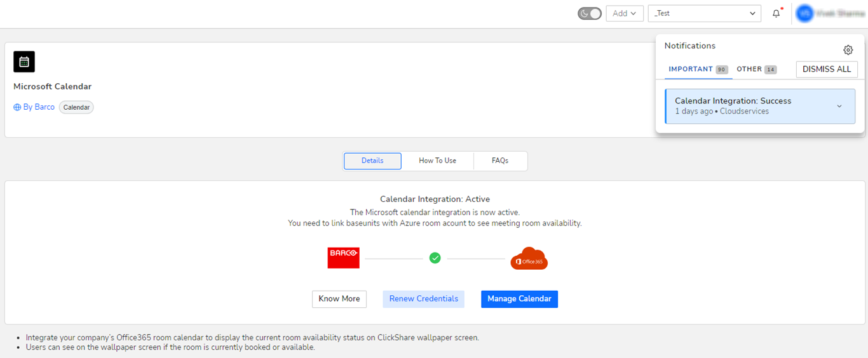
Task: Expand the Calendar Integration: Success notification
Action: [x=839, y=106]
